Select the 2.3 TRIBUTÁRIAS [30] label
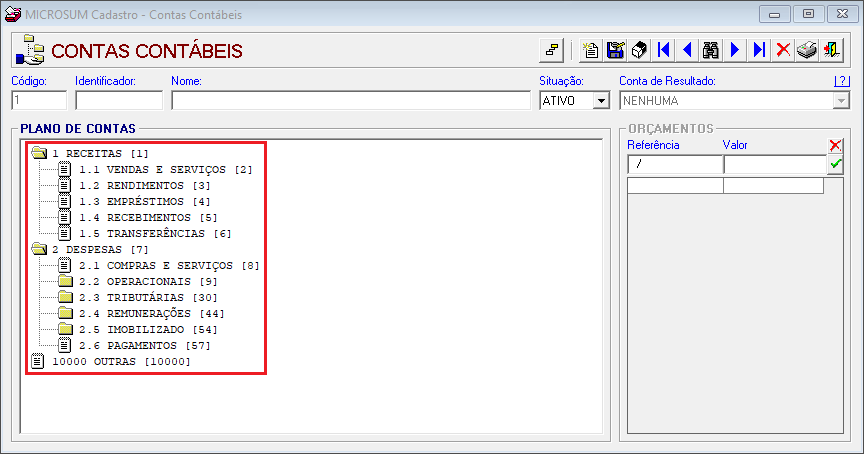 coord(148,298)
